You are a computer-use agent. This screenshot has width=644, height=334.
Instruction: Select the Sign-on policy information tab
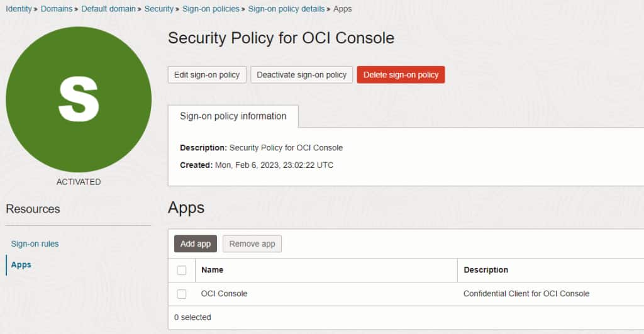click(233, 116)
